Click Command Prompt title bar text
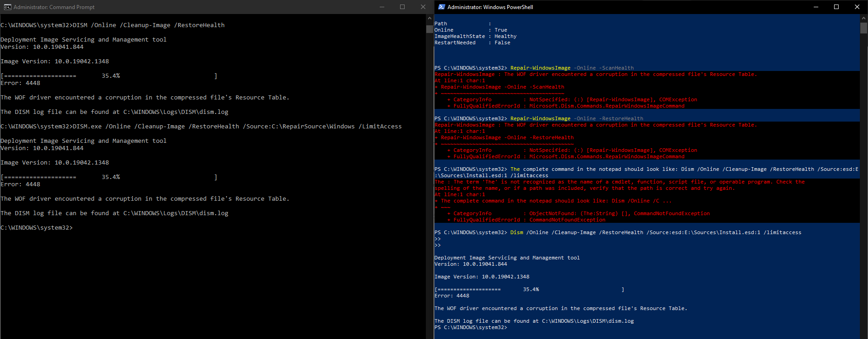The width and height of the screenshot is (868, 339). (54, 7)
